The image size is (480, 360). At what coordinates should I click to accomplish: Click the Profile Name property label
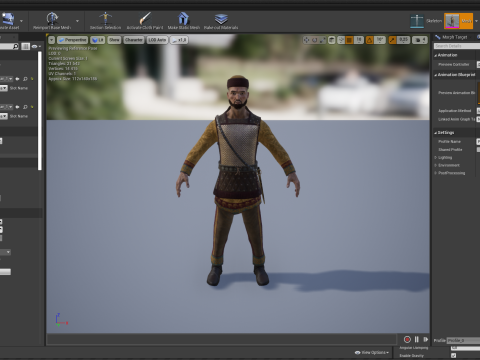pyautogui.click(x=449, y=142)
